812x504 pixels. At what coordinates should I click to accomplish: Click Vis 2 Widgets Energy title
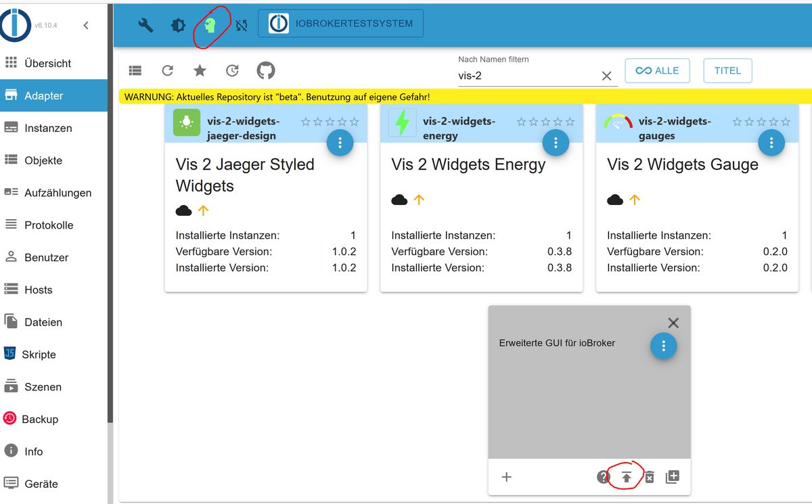468,164
